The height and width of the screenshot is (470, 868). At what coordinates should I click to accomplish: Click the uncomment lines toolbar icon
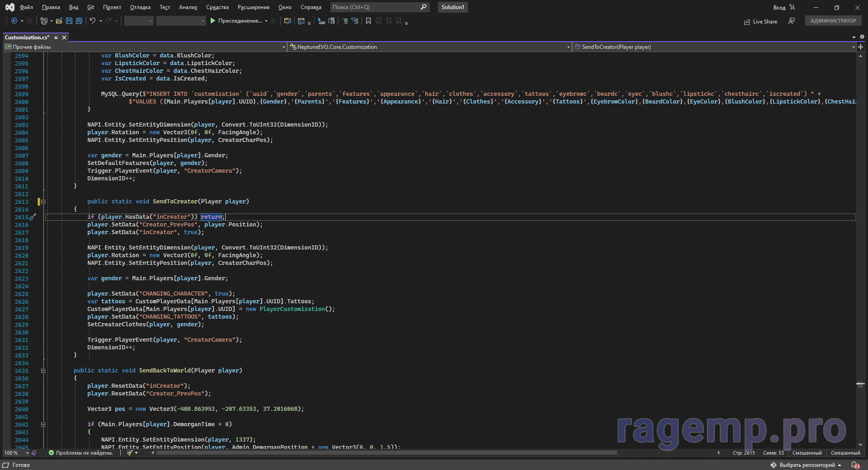pyautogui.click(x=332, y=21)
